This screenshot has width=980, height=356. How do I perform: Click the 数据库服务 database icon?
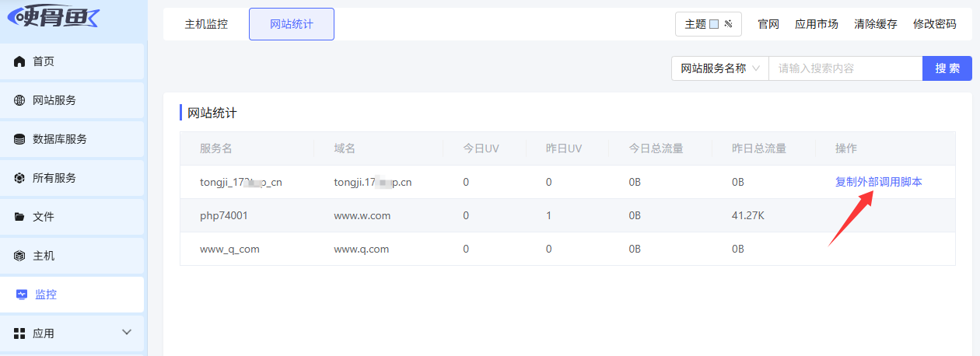click(x=19, y=139)
